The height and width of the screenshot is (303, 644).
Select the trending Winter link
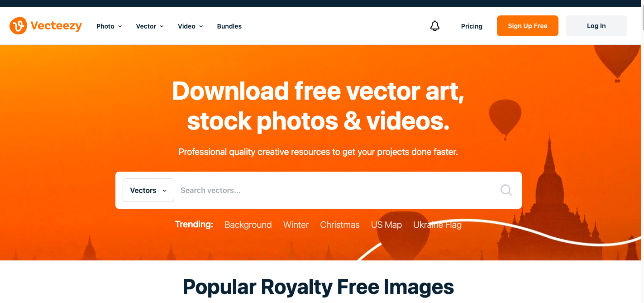pos(296,225)
